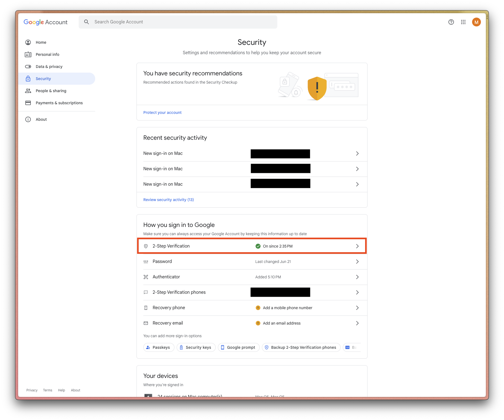504x420 pixels.
Task: Open the Google apps grid icon
Action: pos(463,22)
